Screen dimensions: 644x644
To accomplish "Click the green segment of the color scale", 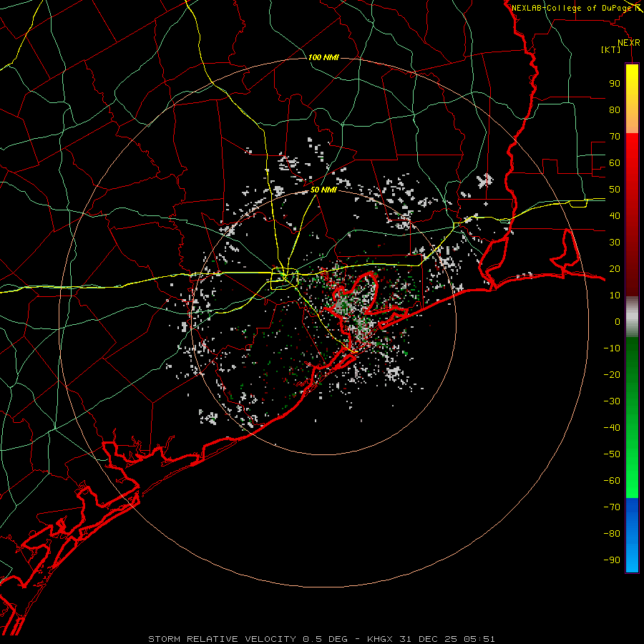I will (632, 417).
